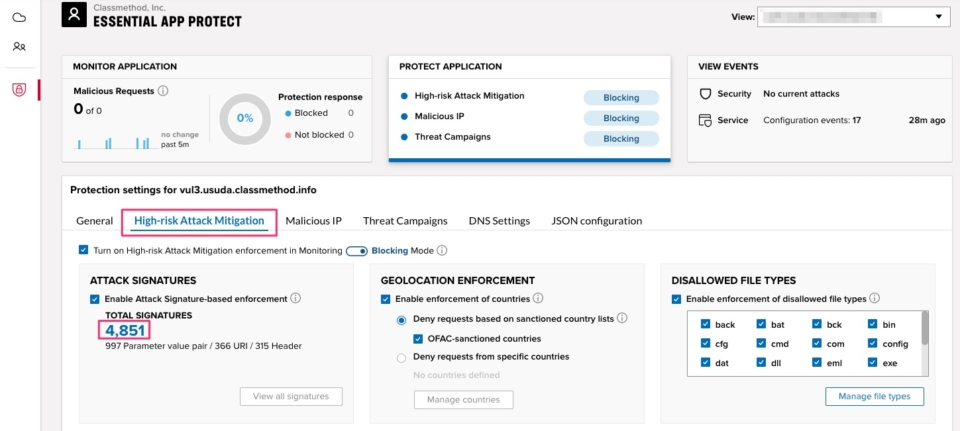Click the Security shield icon in View Events

point(705,94)
